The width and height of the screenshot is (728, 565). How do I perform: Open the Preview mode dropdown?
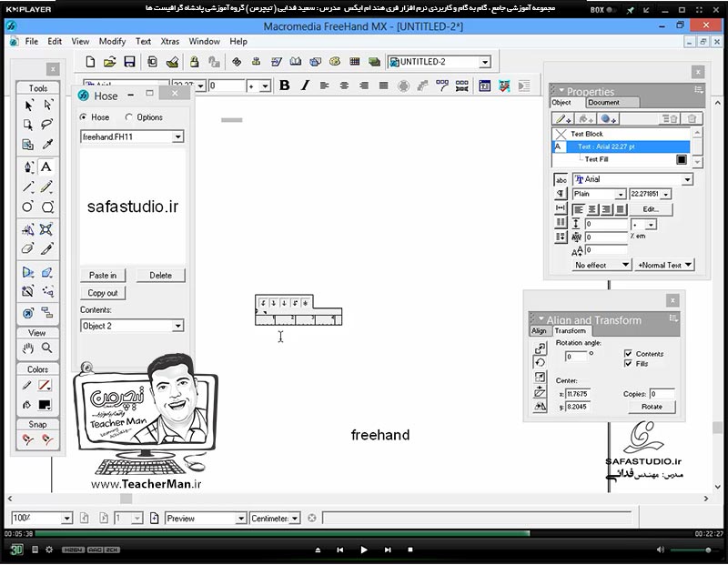(240, 519)
